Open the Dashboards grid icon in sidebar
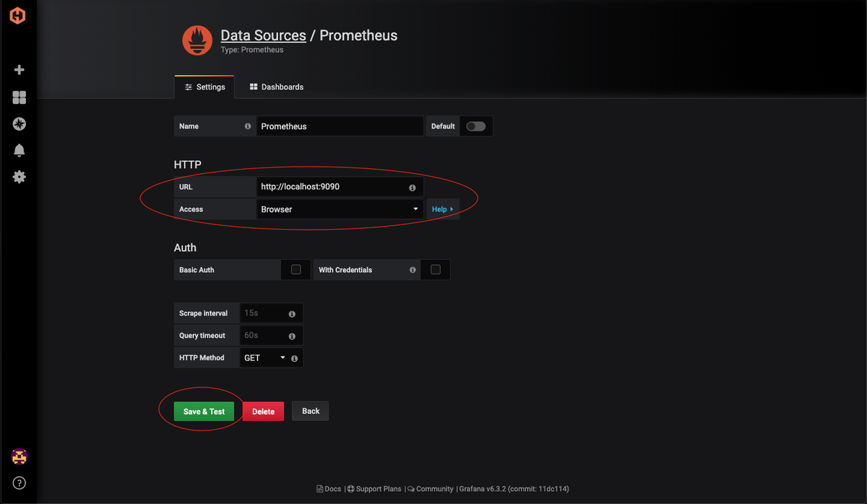 (20, 97)
